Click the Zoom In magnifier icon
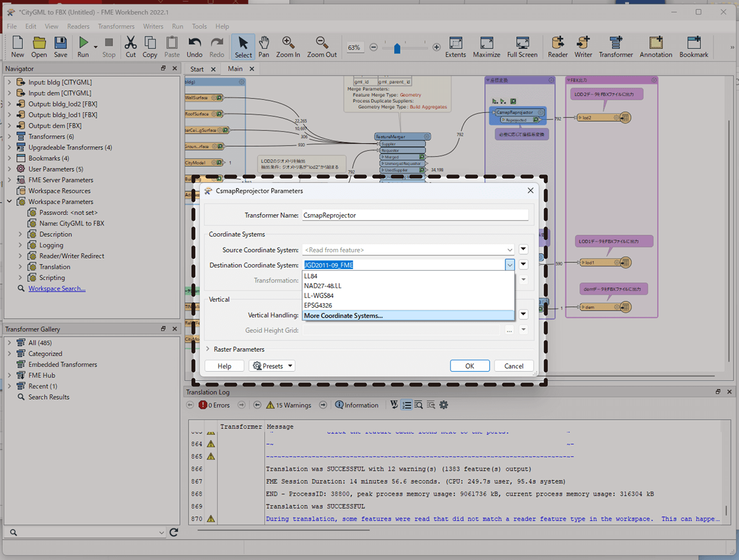 [288, 47]
